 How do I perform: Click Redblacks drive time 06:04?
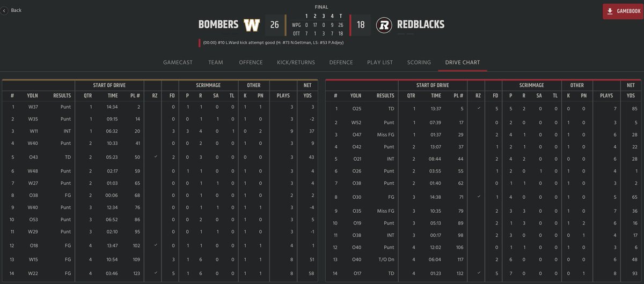436,259
